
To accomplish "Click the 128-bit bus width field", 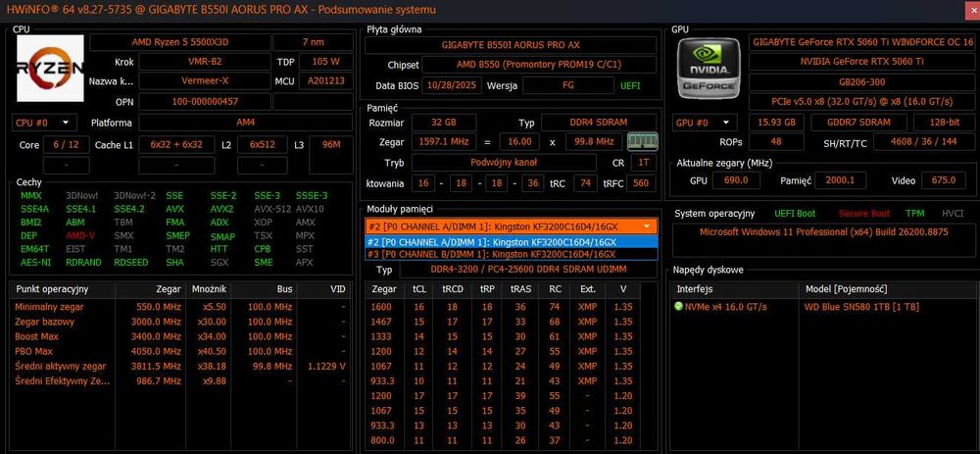I will pyautogui.click(x=945, y=123).
